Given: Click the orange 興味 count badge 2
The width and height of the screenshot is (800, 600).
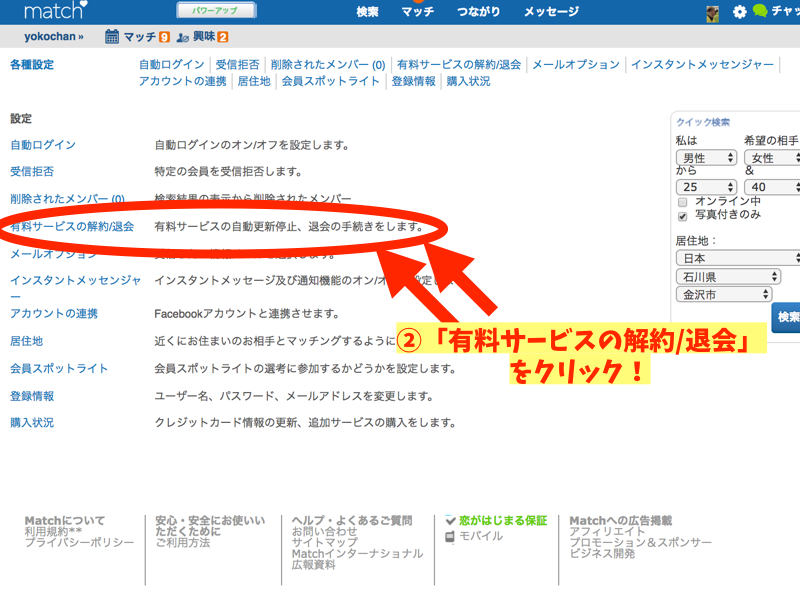Looking at the screenshot, I should coord(222,37).
